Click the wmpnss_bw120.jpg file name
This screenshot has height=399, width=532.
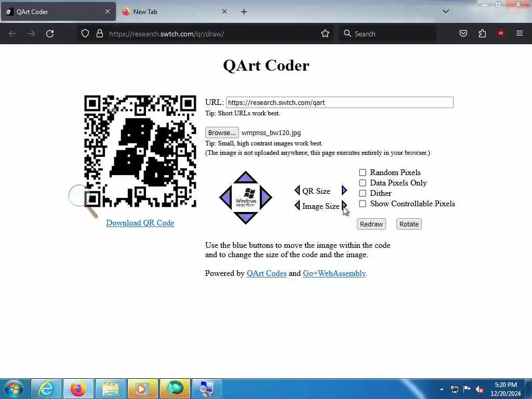pos(271,133)
